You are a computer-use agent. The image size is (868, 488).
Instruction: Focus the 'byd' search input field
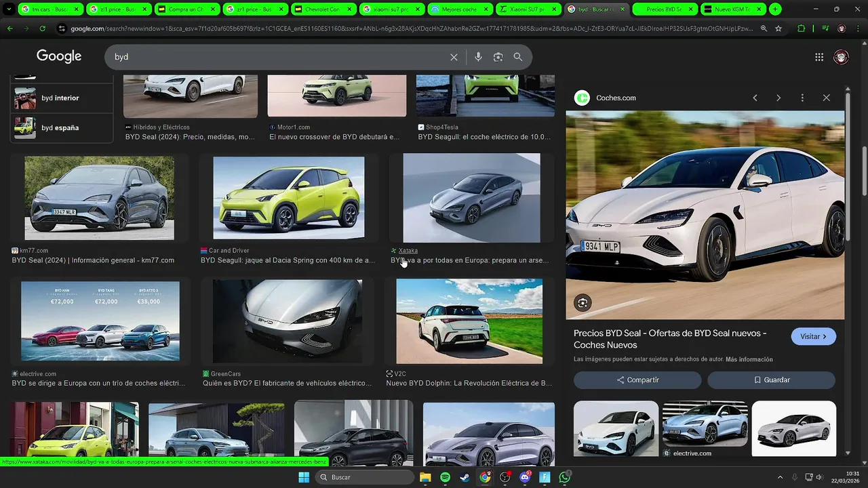pos(278,57)
